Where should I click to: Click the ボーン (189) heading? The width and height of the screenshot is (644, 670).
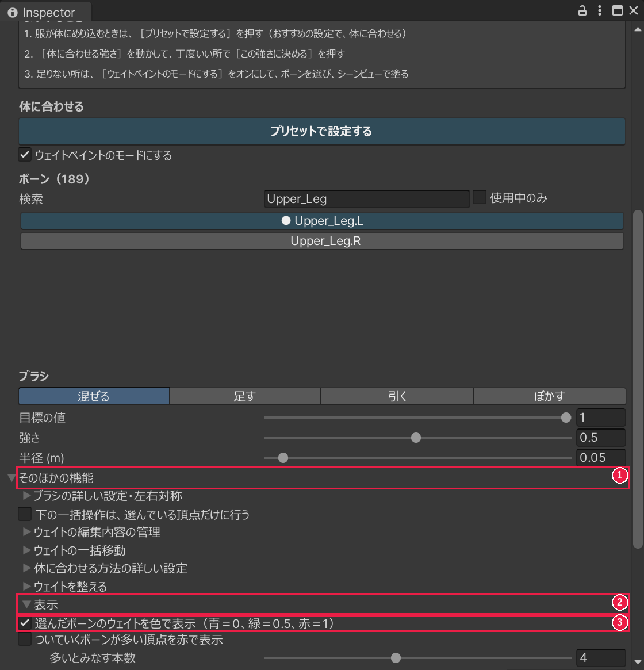[x=54, y=179]
